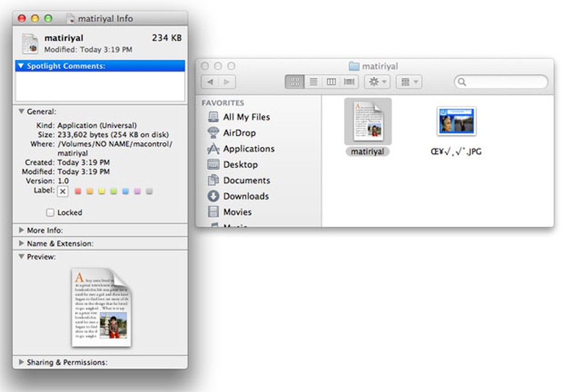
Task: Expand Sharing & Permissions section
Action: pos(21,362)
